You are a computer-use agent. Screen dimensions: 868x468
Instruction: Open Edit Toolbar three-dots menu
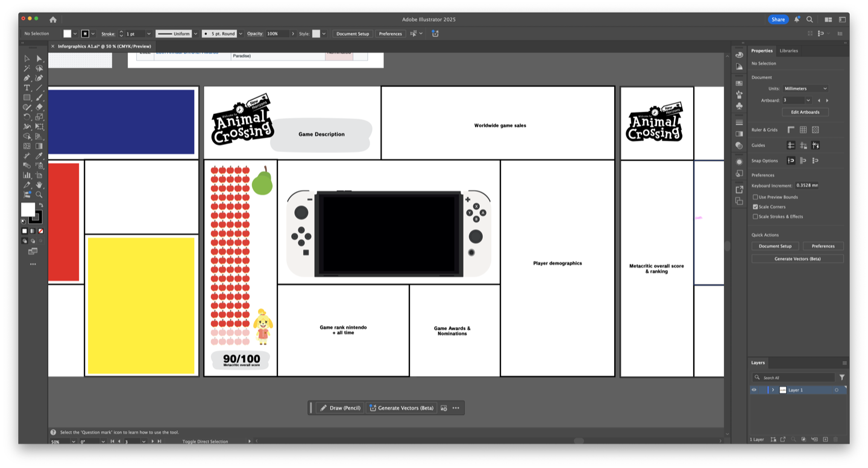click(x=33, y=264)
